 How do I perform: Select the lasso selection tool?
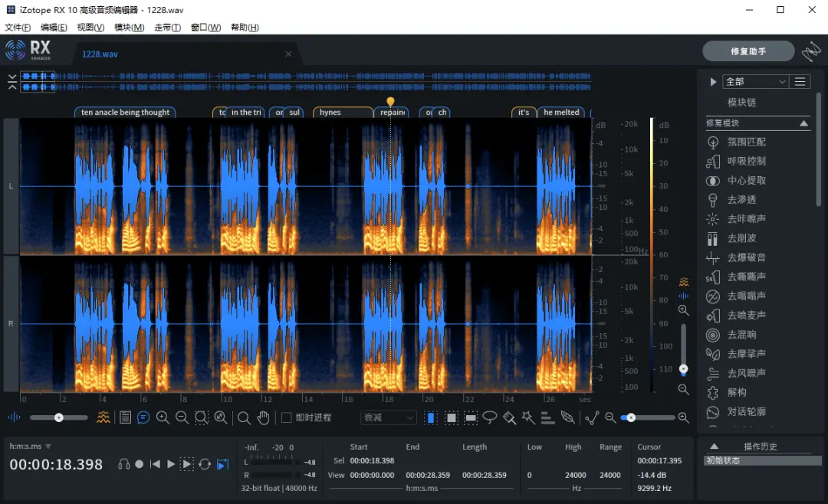489,417
